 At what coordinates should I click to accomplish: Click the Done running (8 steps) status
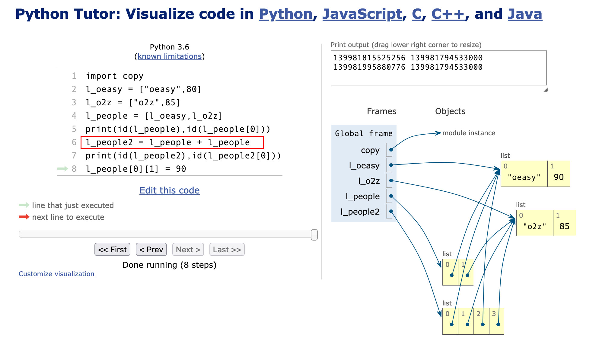pos(170,265)
